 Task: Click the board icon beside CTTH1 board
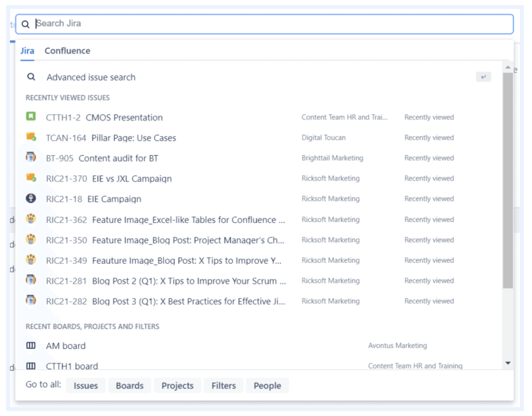coord(31,366)
